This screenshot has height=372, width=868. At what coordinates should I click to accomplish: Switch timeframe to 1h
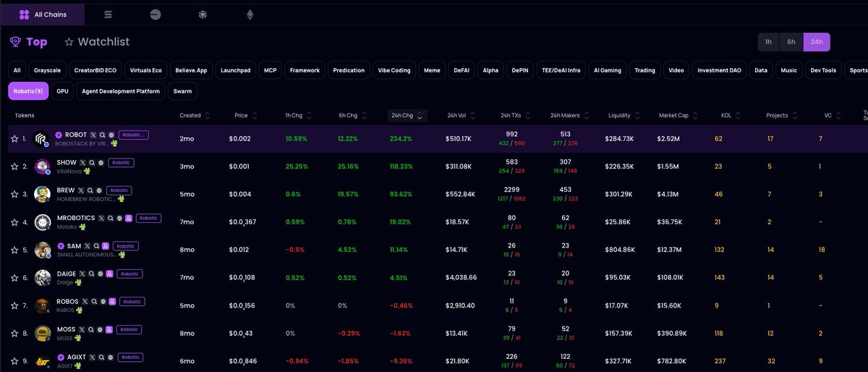point(768,42)
